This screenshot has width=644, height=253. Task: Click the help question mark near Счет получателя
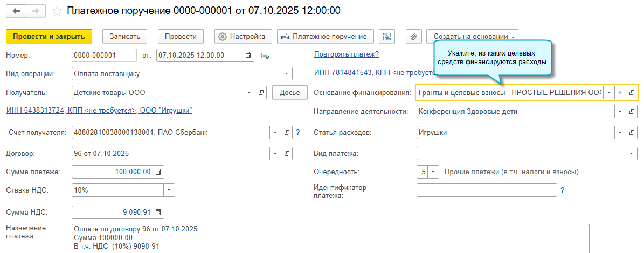click(297, 132)
